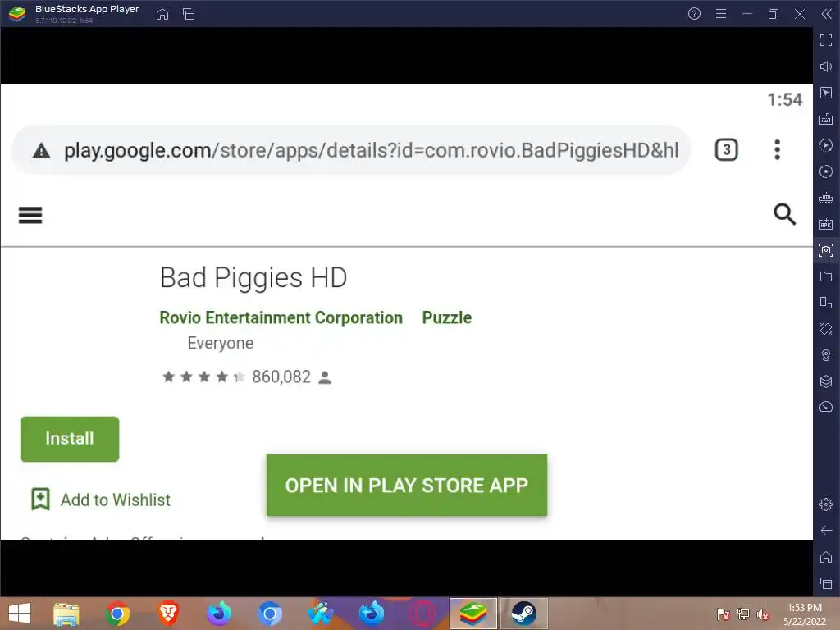Click the Play Store search magnifier icon
This screenshot has width=840, height=630.
click(784, 214)
